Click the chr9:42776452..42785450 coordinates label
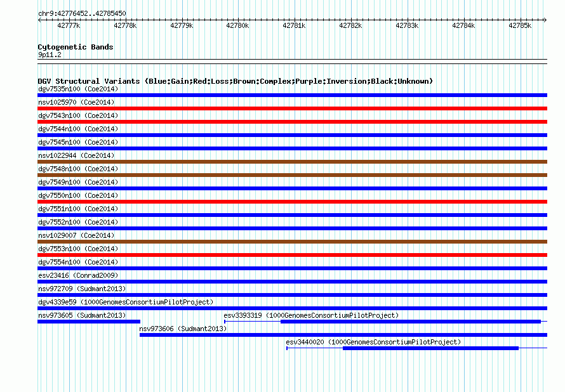Screen dimensions: 565x392 (x=82, y=13)
